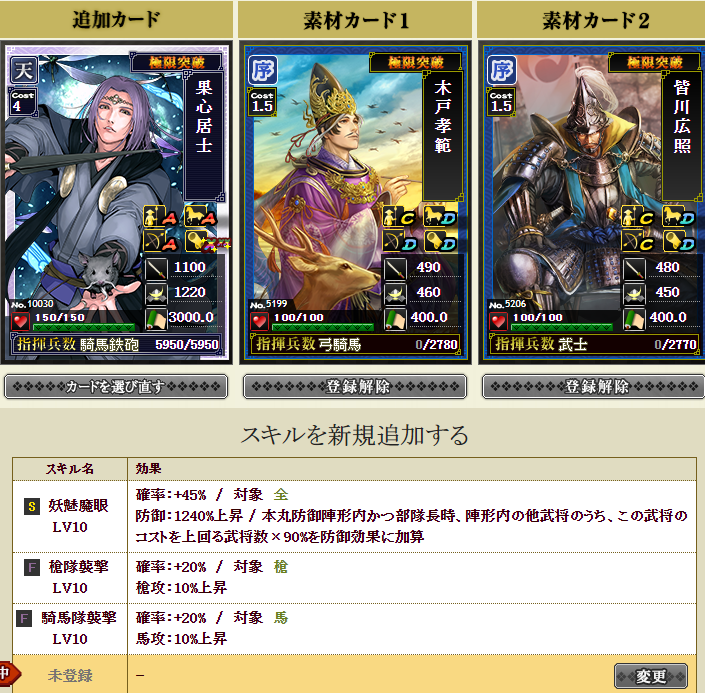The image size is (705, 693).
Task: Click the カードを選び直す button
Action: tap(116, 387)
